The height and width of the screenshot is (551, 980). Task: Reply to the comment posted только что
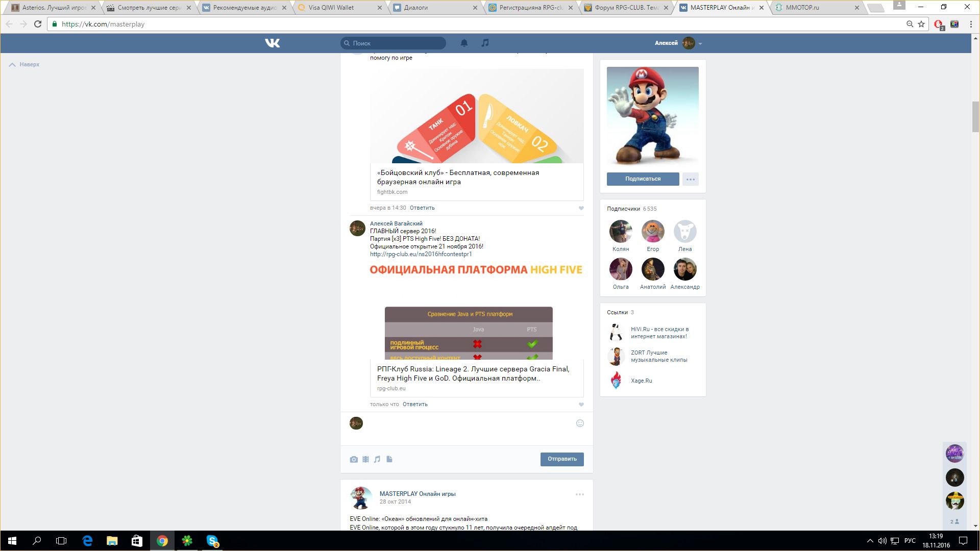coord(415,404)
